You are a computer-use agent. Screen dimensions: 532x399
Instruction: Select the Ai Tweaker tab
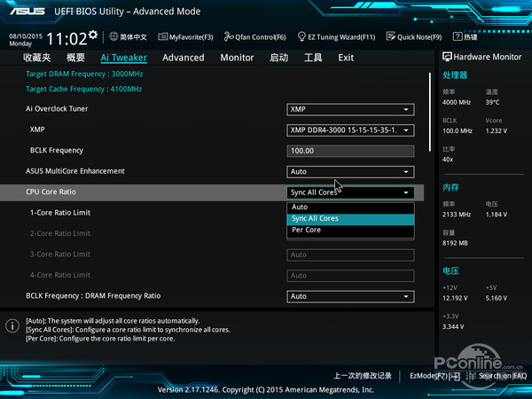pyautogui.click(x=124, y=58)
